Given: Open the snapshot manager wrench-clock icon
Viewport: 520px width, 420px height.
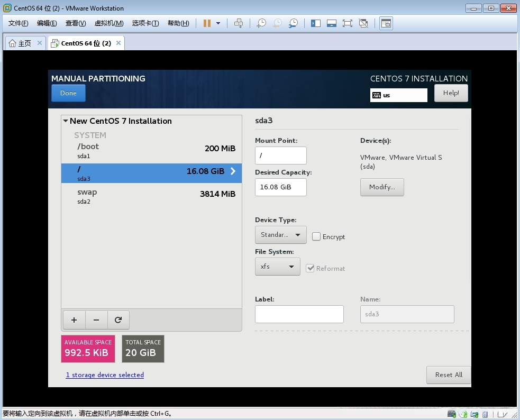Looking at the screenshot, I should (x=293, y=23).
